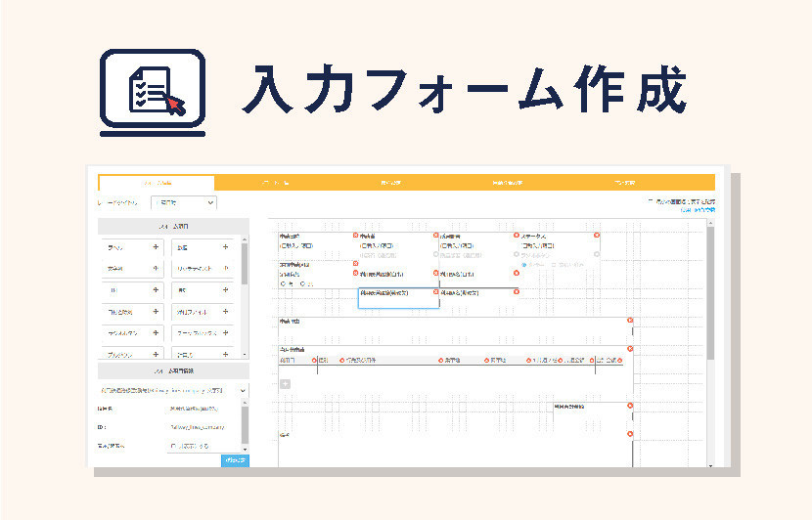Click the up arrow of the item palette scrollbar
The image size is (812, 520).
click(245, 239)
